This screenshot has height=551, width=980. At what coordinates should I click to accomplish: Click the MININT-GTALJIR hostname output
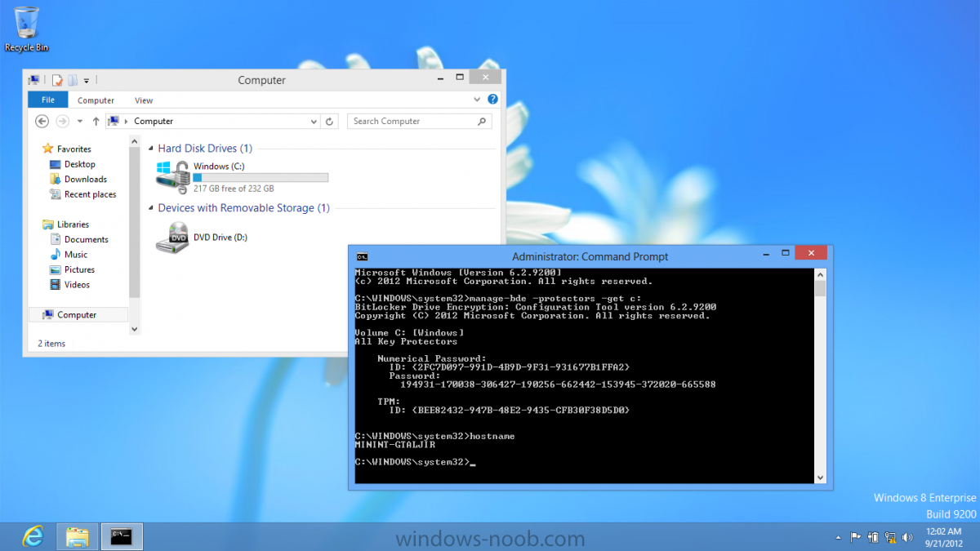pyautogui.click(x=395, y=445)
